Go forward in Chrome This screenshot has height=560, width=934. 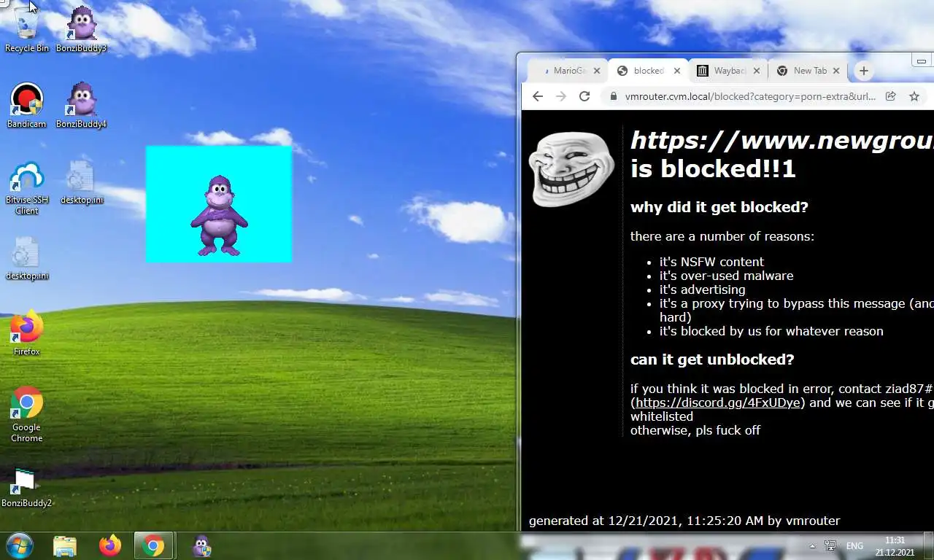tap(561, 96)
